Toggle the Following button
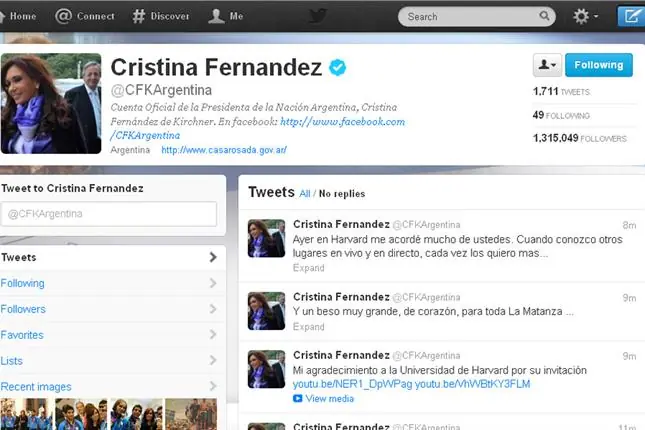The image size is (645, 430). (x=599, y=65)
